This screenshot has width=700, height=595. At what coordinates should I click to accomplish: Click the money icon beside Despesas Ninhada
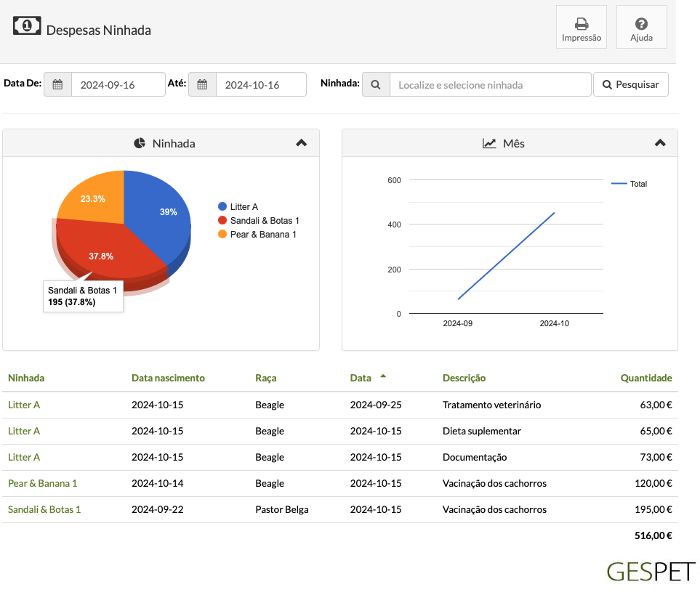(x=27, y=26)
